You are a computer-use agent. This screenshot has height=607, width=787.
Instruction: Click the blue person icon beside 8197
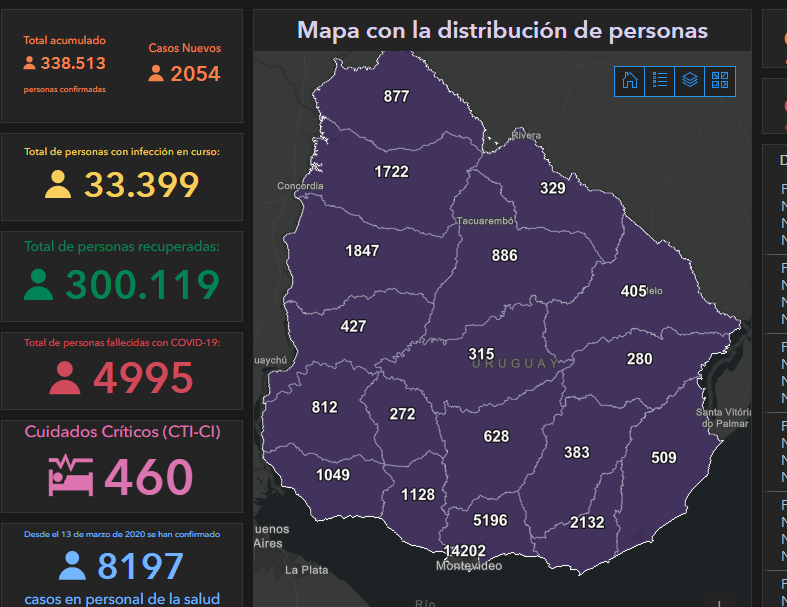(72, 566)
